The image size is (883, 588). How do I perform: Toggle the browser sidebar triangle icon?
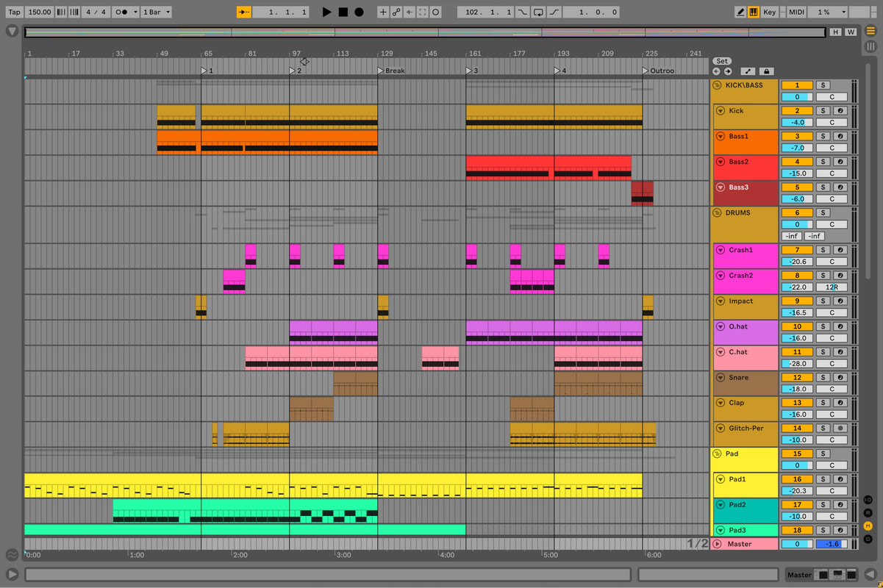12,32
